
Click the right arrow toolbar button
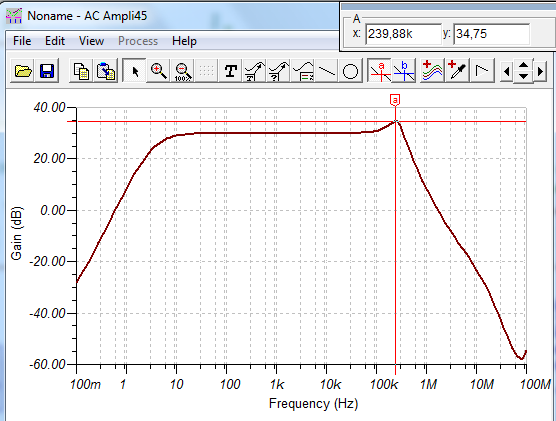(x=540, y=72)
